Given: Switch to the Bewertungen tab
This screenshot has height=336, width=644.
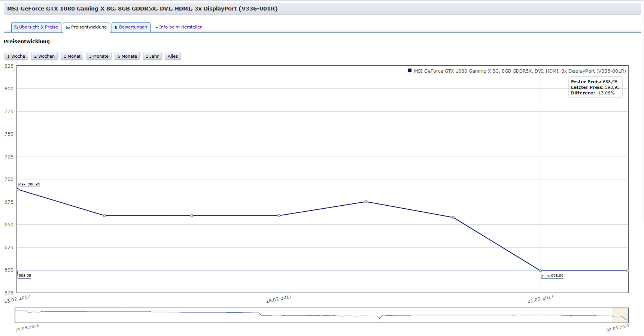Looking at the screenshot, I should click(x=131, y=27).
